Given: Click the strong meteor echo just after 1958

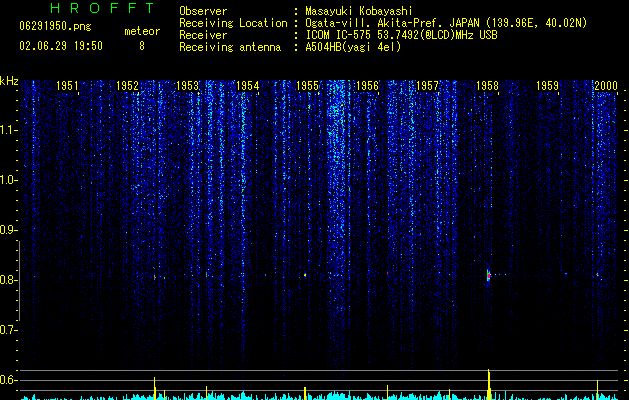Looking at the screenshot, I should (489, 276).
